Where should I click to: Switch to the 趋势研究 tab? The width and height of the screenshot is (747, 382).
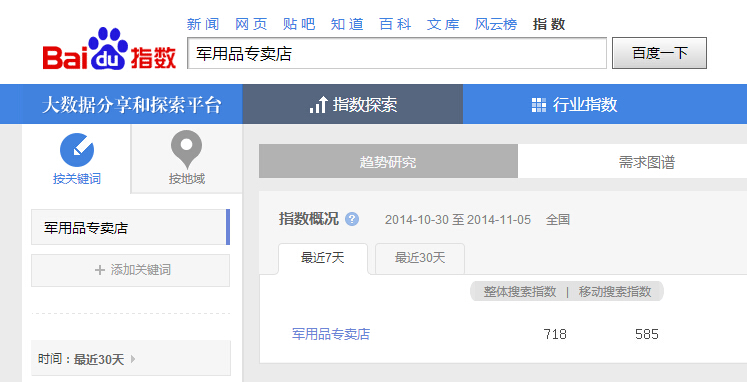388,161
